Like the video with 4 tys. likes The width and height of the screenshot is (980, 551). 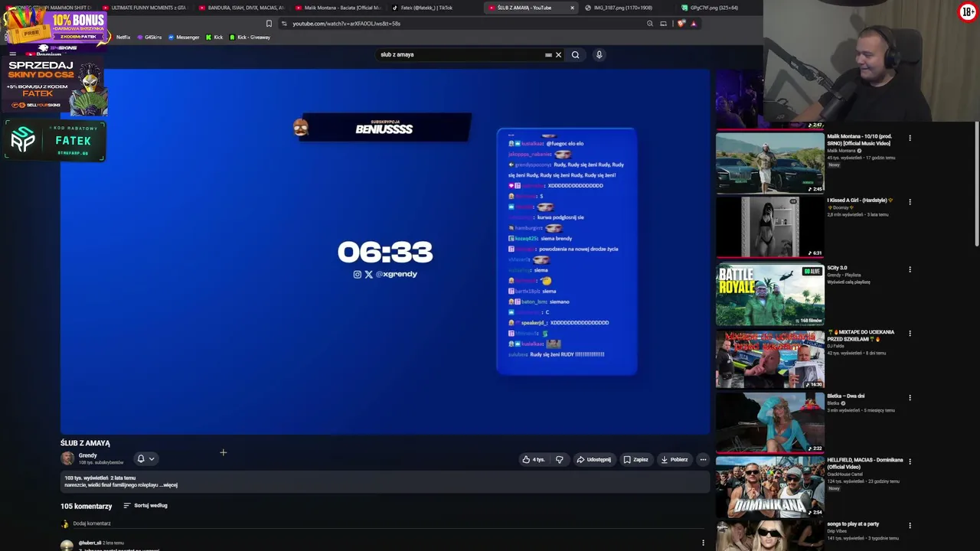pos(534,460)
